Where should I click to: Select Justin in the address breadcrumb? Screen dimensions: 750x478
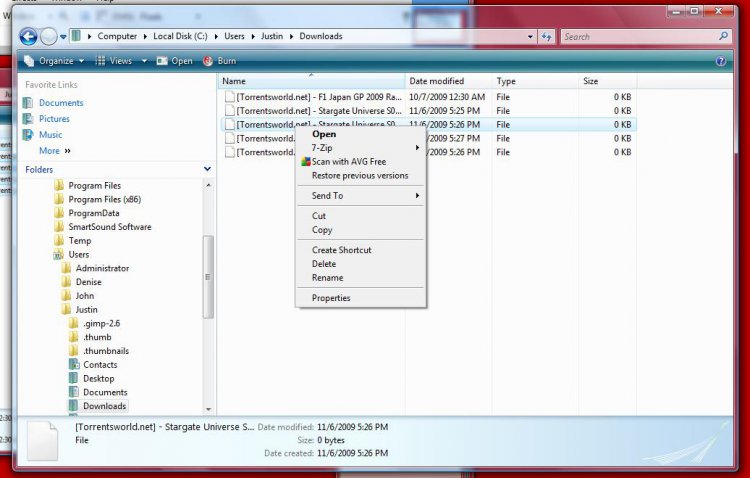pos(272,36)
